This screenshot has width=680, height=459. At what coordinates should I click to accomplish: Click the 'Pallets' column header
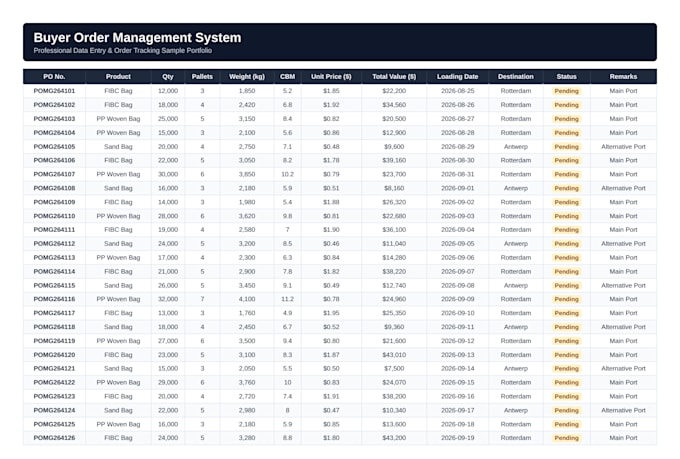[x=202, y=76]
